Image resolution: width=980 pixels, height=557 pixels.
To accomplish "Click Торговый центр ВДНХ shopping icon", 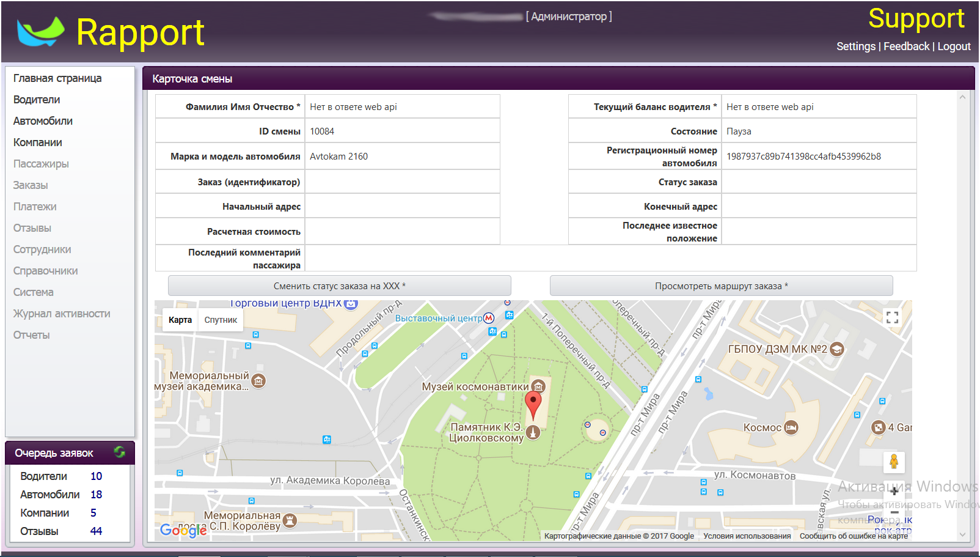I will [x=351, y=304].
